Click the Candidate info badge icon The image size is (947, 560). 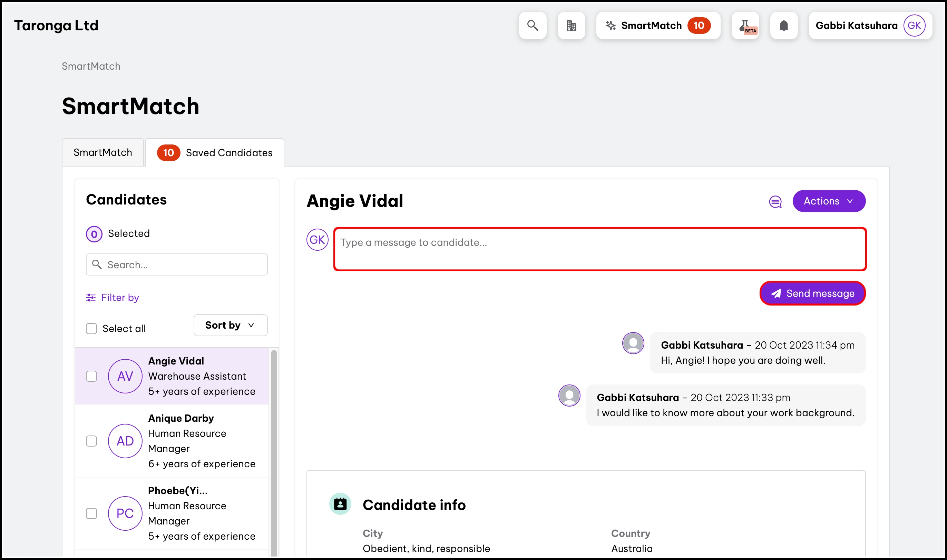click(340, 504)
